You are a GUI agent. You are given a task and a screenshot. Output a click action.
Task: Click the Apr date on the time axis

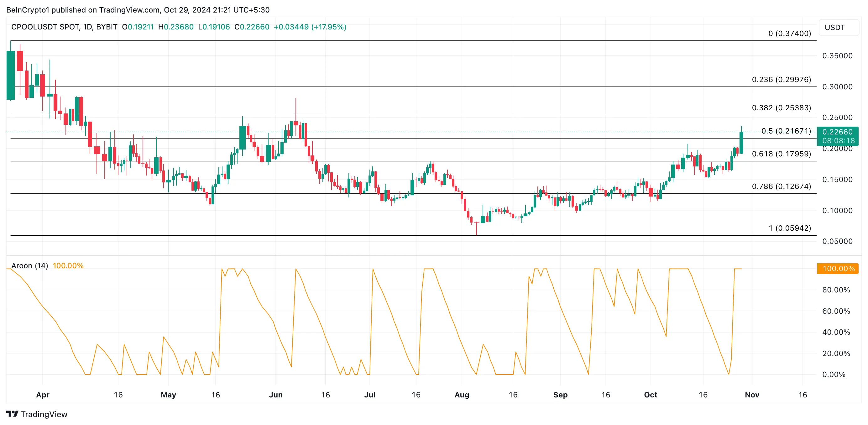[x=43, y=395]
